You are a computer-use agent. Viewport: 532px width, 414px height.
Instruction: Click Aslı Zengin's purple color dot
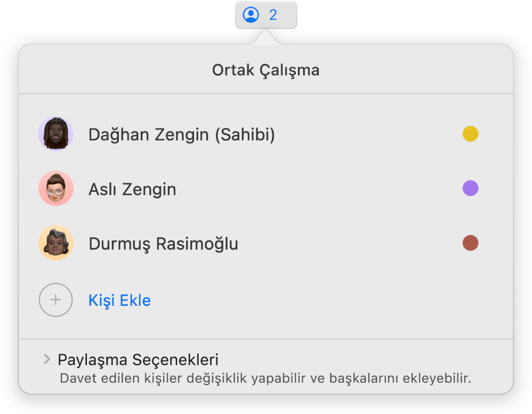pos(470,188)
